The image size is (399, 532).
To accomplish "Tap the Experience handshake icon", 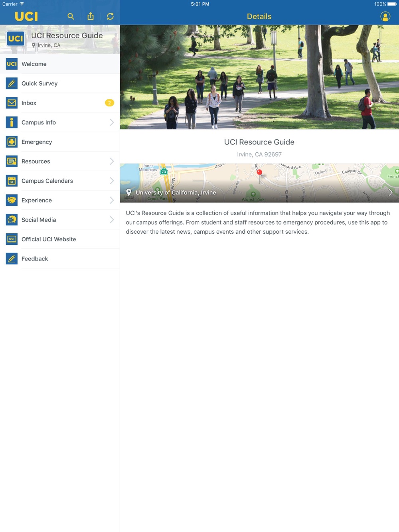I will click(12, 200).
